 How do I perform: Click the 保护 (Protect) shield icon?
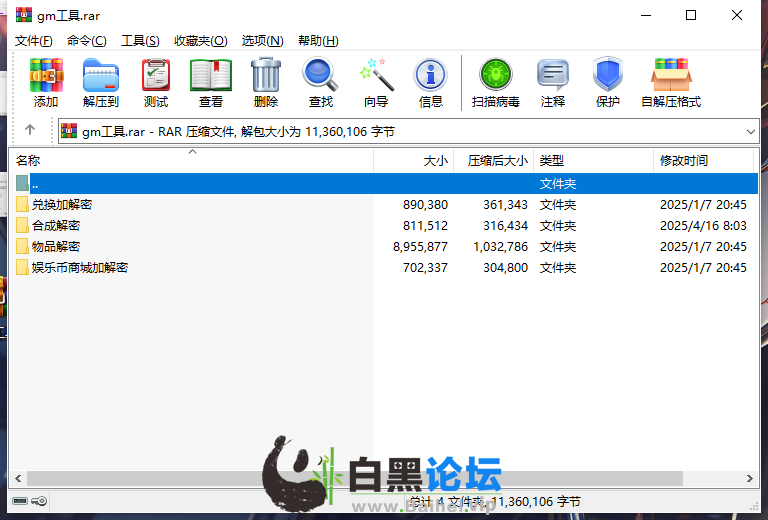point(607,82)
